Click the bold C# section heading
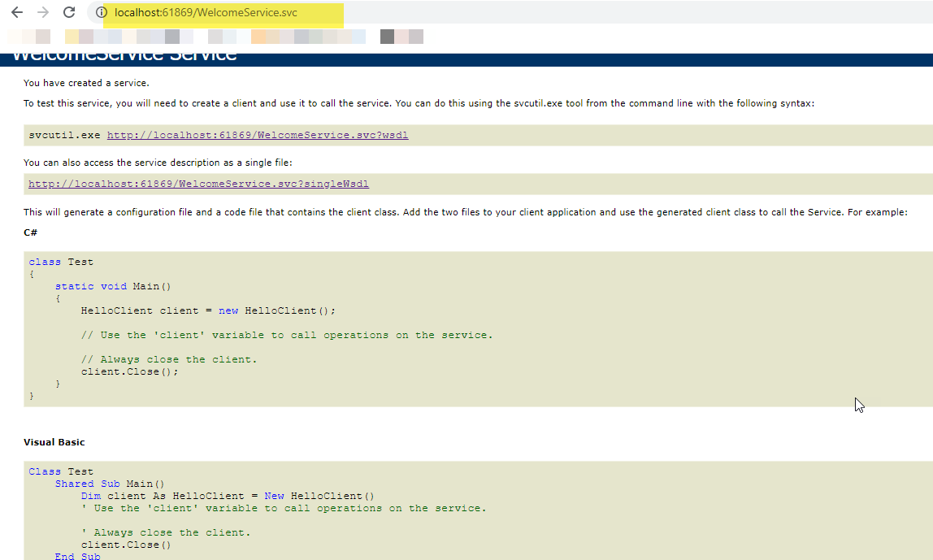Screen dimensions: 933x560 coord(30,232)
